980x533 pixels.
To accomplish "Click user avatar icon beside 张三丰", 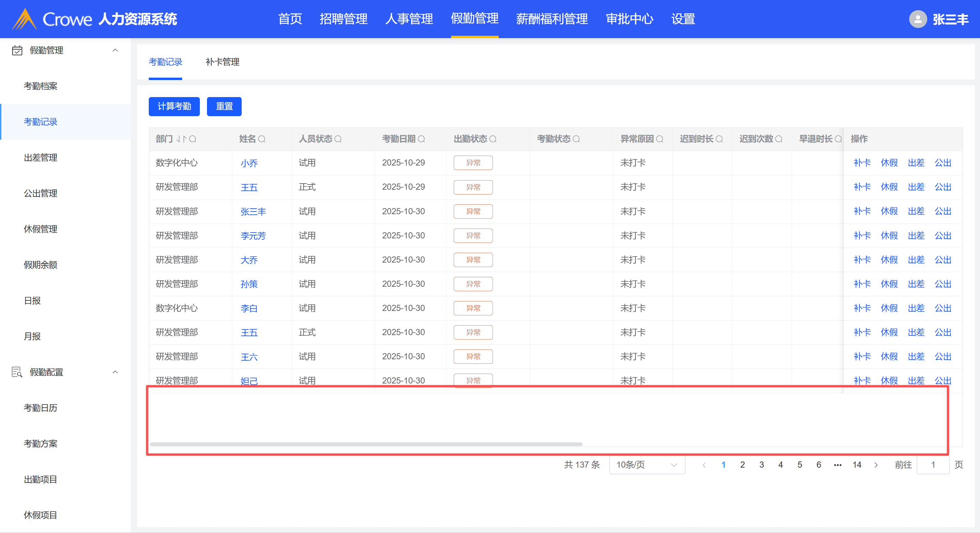I will pyautogui.click(x=918, y=19).
